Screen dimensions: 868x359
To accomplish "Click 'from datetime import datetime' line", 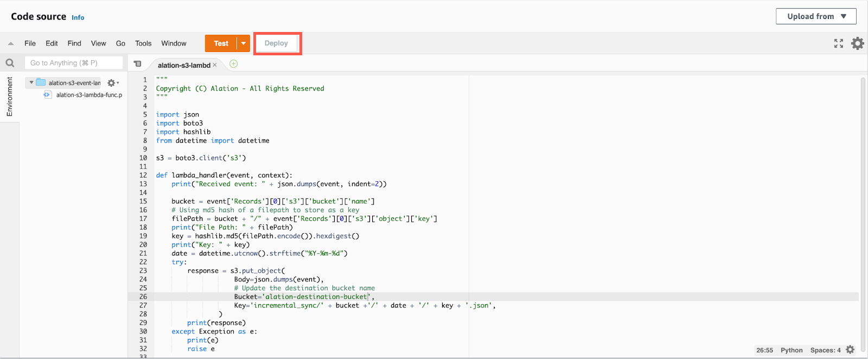I will pyautogui.click(x=213, y=140).
